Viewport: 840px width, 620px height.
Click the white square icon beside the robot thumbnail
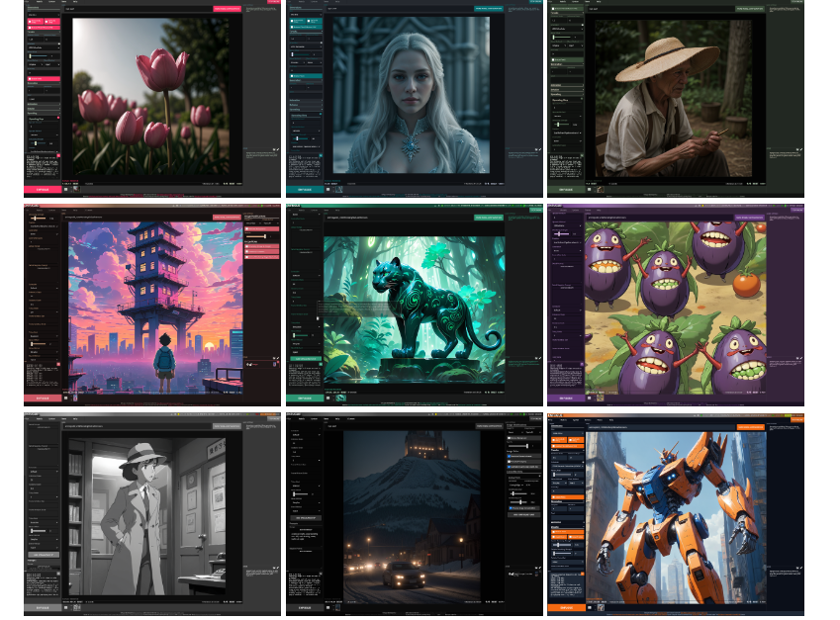pyautogui.click(x=589, y=608)
